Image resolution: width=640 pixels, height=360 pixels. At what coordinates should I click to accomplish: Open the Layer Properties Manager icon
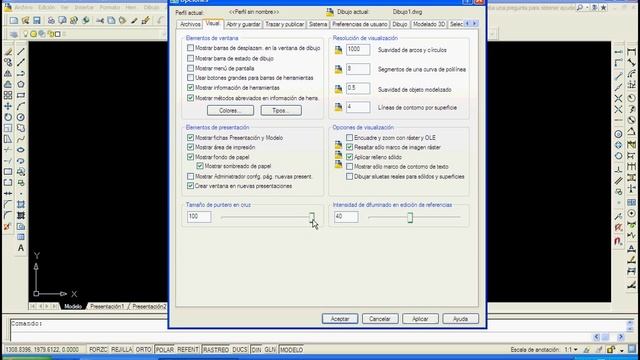13,34
